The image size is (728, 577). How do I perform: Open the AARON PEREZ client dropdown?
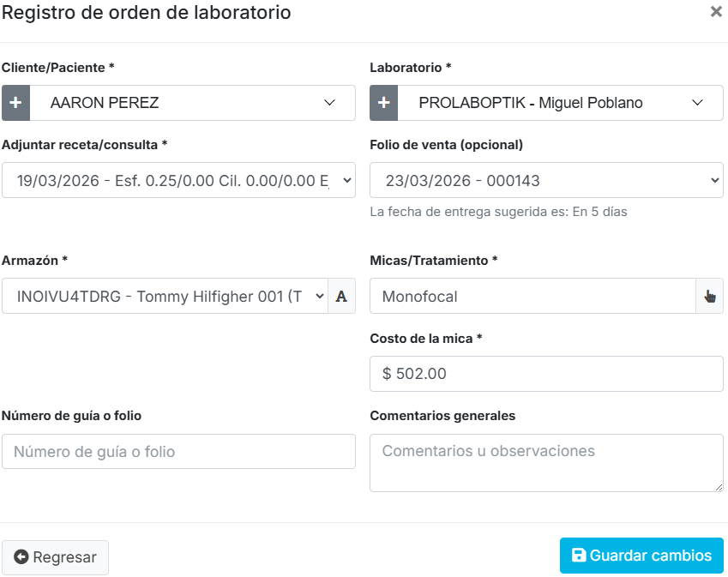193,103
